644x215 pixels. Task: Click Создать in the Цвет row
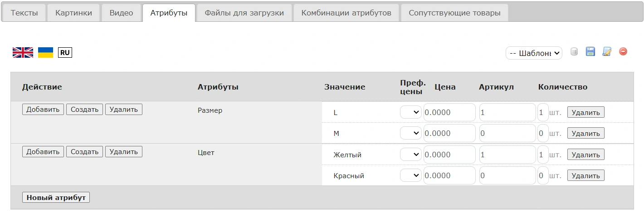[85, 152]
